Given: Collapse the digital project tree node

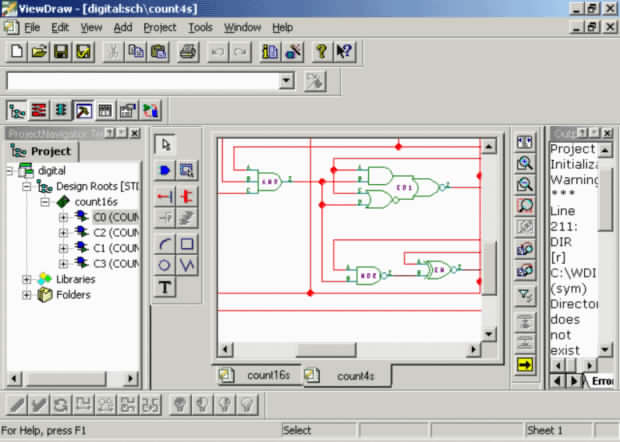Looking at the screenshot, I should (x=9, y=171).
